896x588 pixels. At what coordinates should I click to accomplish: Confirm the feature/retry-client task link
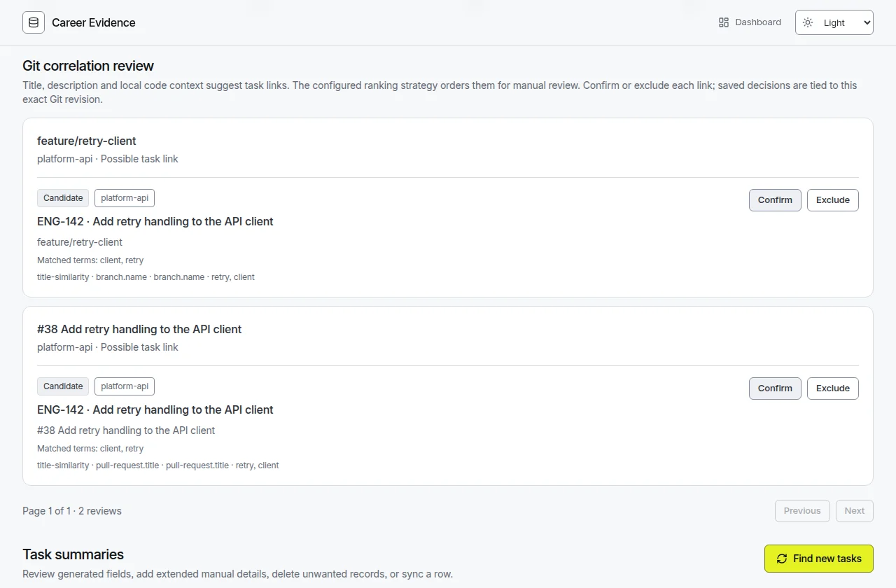click(x=775, y=200)
